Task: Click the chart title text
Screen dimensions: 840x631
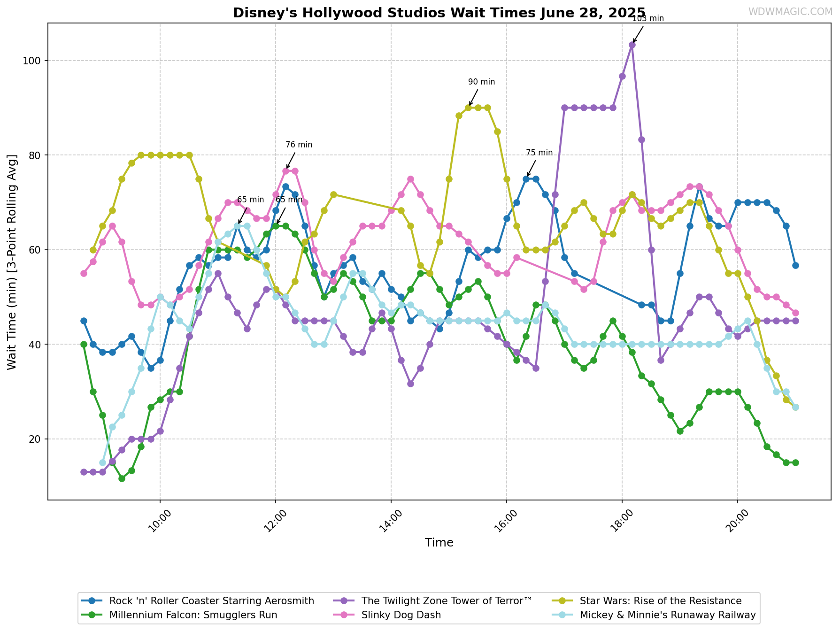Action: 439,13
